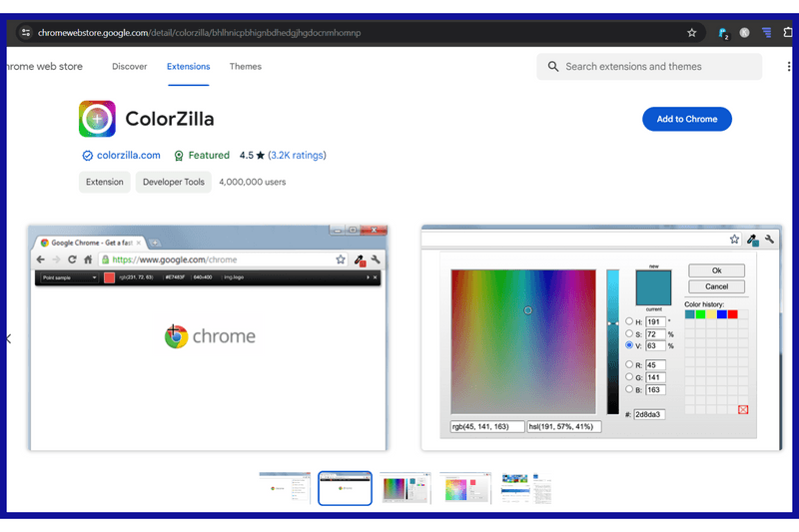Open the blue extension icon with badge 2
This screenshot has width=799, height=532.
pos(722,33)
